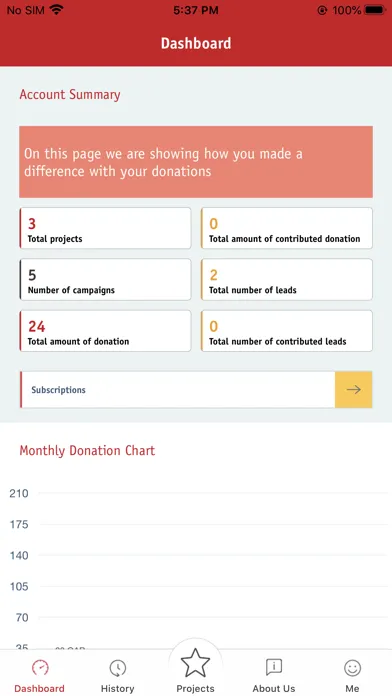Open Total amount of contributed donation card

point(287,228)
